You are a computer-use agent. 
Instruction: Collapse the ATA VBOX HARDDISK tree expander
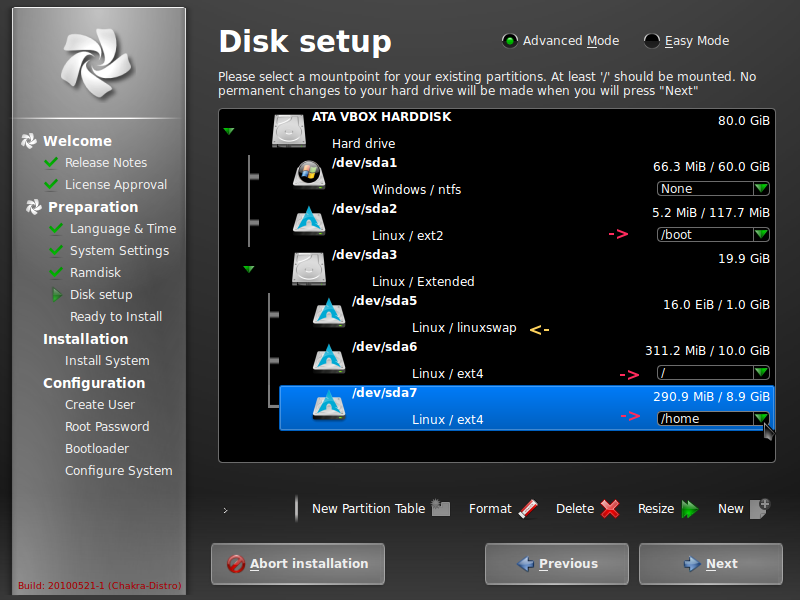click(x=230, y=130)
